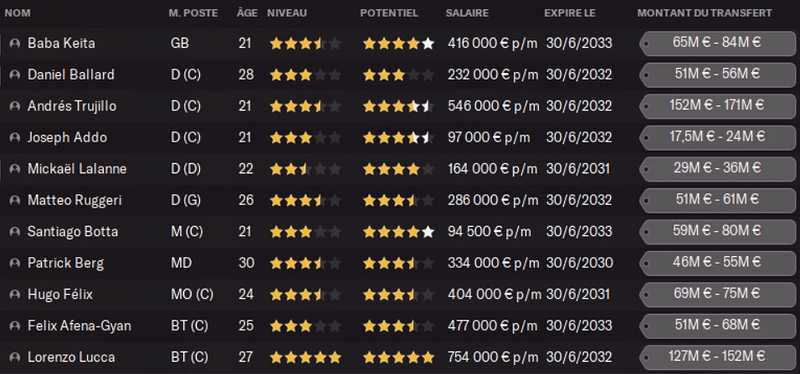This screenshot has width=800, height=374.
Task: Open the 65M € - 84M € transfer value tag
Action: click(717, 43)
